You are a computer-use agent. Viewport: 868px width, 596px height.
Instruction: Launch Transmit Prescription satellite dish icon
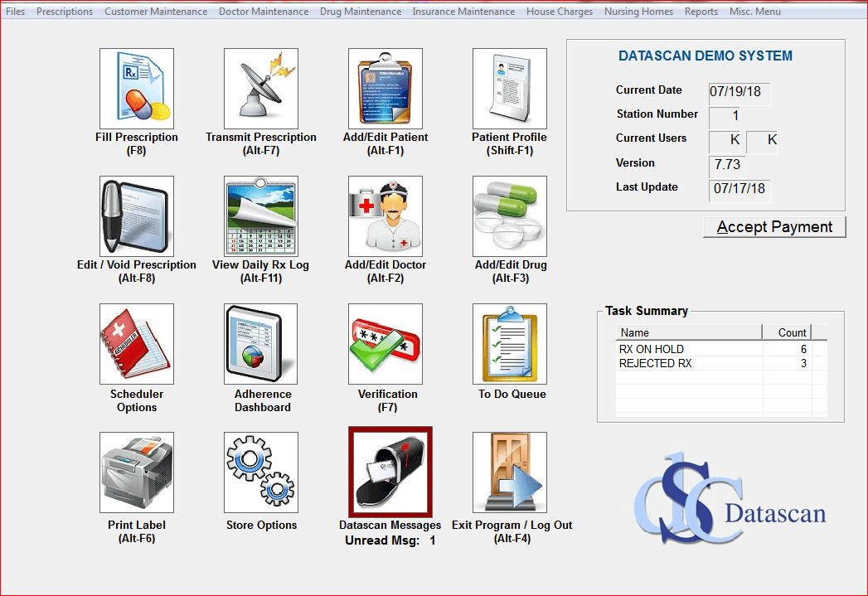[x=261, y=89]
